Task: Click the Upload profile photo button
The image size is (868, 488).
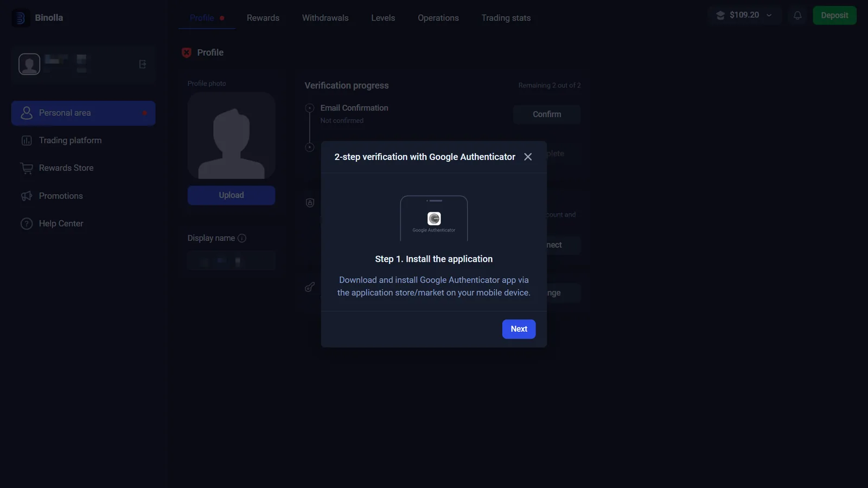Action: click(x=231, y=195)
